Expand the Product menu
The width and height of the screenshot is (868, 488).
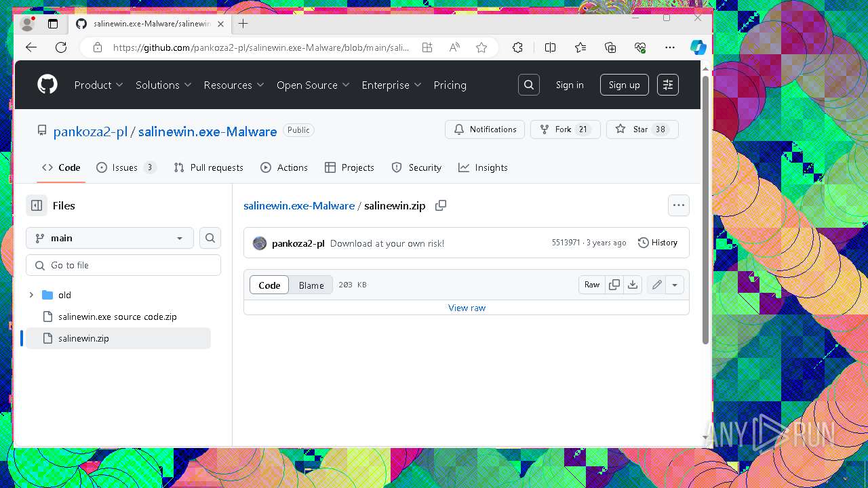coord(99,85)
